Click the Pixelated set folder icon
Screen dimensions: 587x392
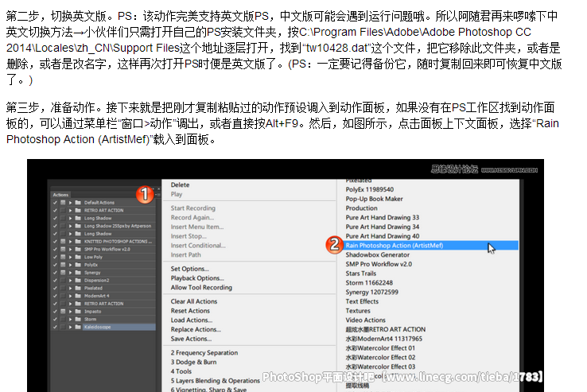pos(78,288)
